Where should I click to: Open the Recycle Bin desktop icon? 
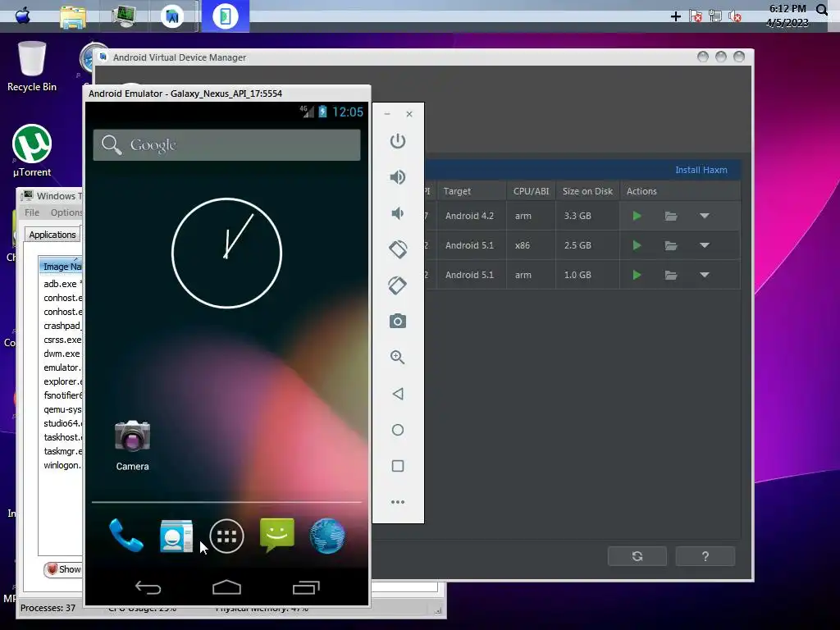pos(32,66)
